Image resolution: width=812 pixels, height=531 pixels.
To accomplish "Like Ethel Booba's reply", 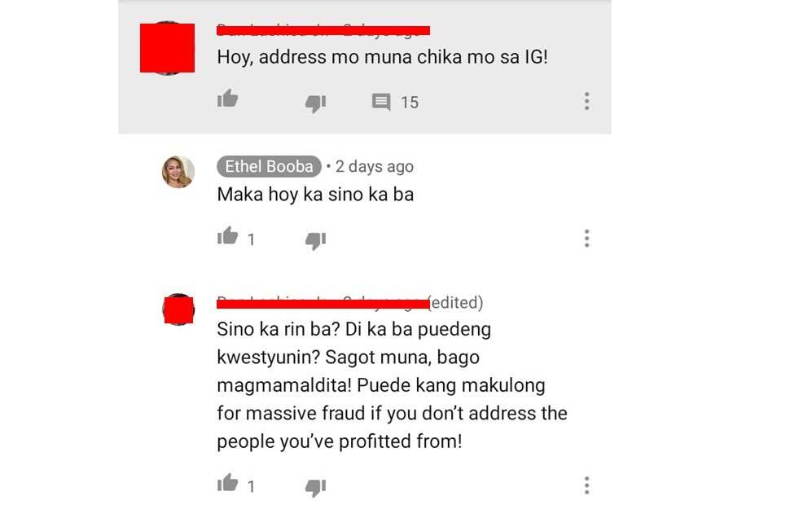I will coord(227,235).
